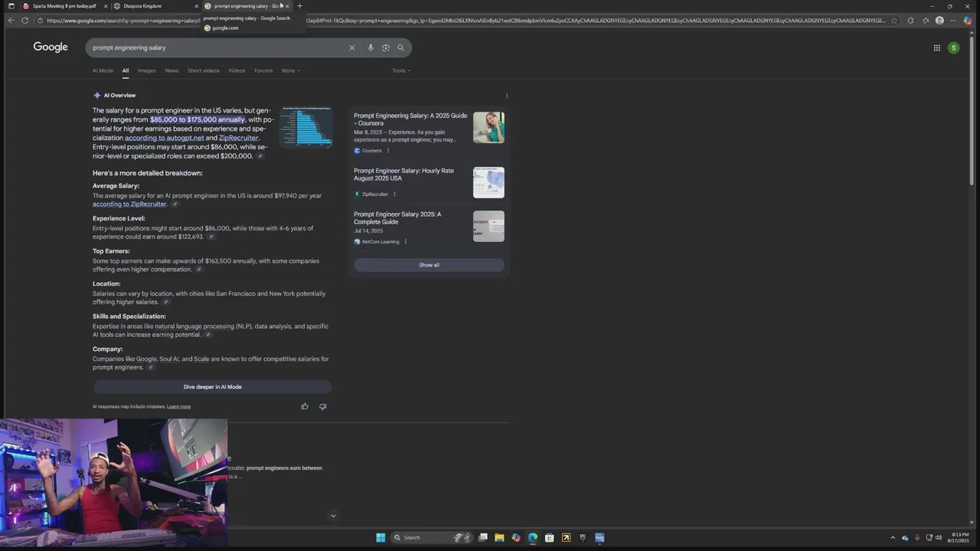Open Google Lens image search icon

click(x=386, y=47)
